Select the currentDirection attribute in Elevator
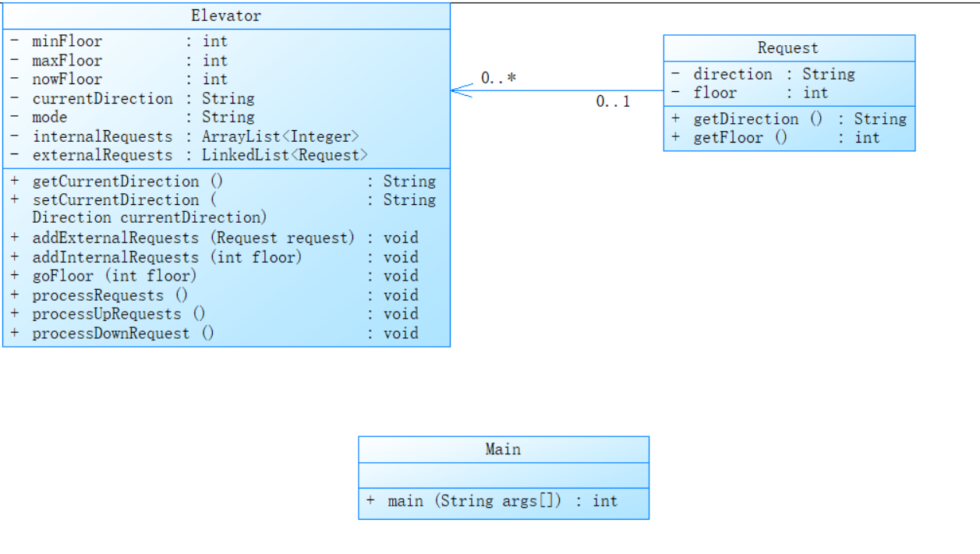The width and height of the screenshot is (980, 554). pyautogui.click(x=102, y=99)
